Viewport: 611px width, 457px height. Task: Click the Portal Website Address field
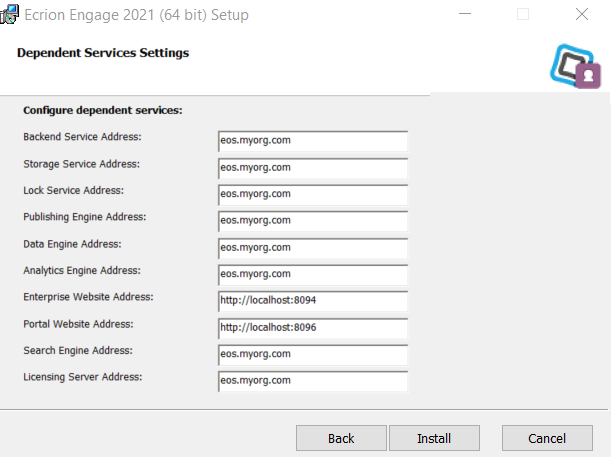click(x=313, y=328)
